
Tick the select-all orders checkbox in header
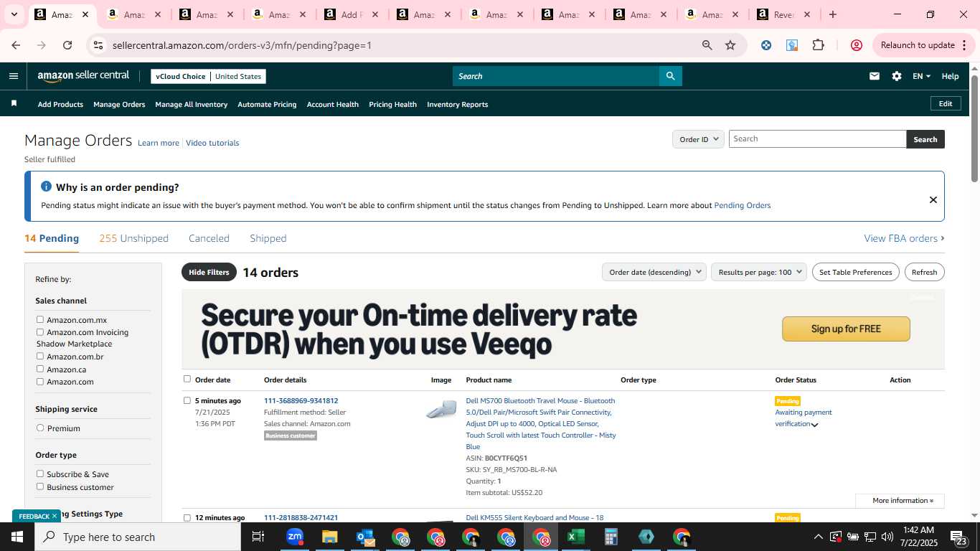[x=187, y=379]
